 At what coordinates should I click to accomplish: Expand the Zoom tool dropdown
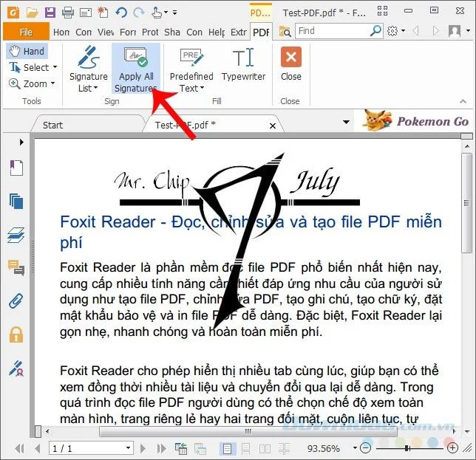(x=52, y=83)
